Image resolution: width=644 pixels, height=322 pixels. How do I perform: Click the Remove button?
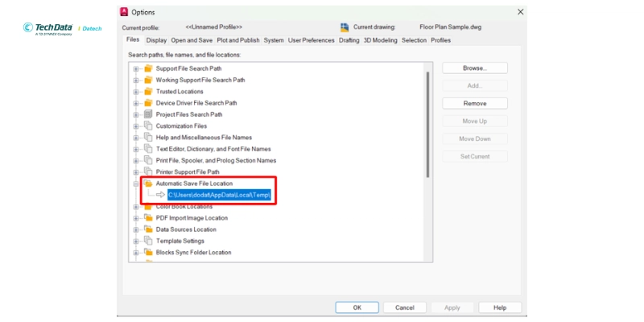coord(475,104)
